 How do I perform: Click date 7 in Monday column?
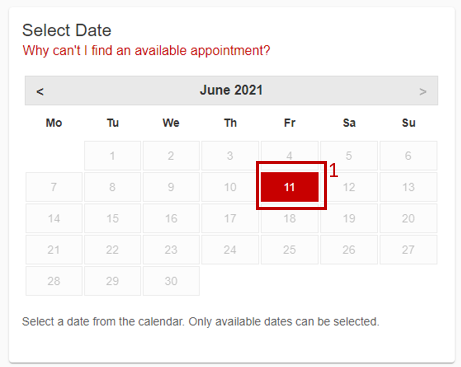(54, 187)
